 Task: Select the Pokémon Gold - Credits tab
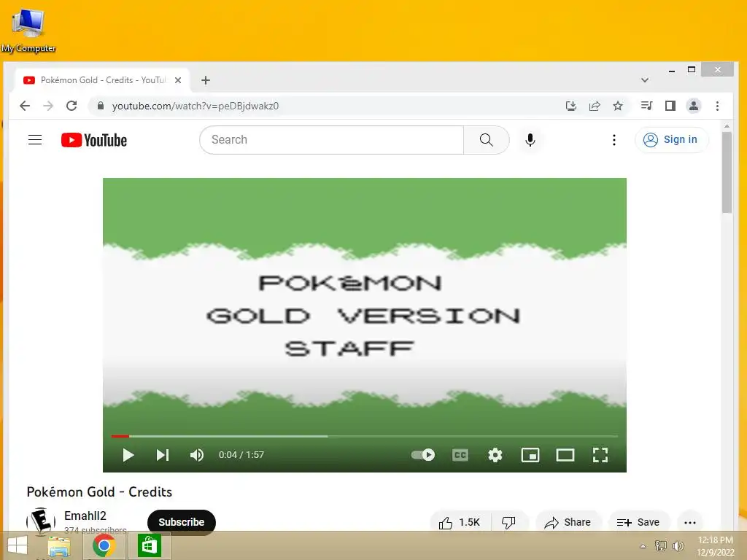click(102, 80)
